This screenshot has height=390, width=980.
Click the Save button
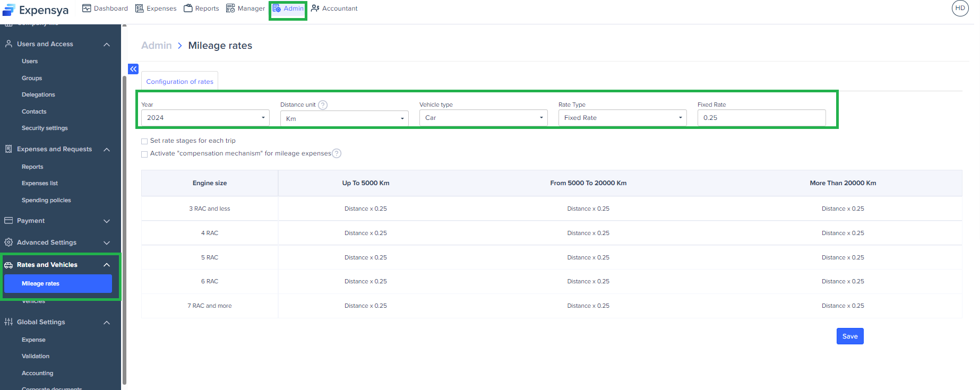pyautogui.click(x=849, y=336)
